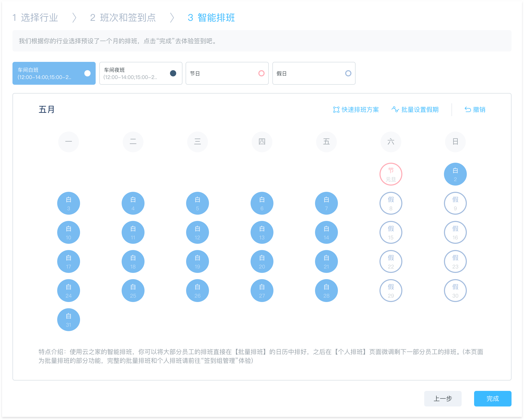Click the chevron after step 1 选择行业
524x420 pixels.
(74, 18)
